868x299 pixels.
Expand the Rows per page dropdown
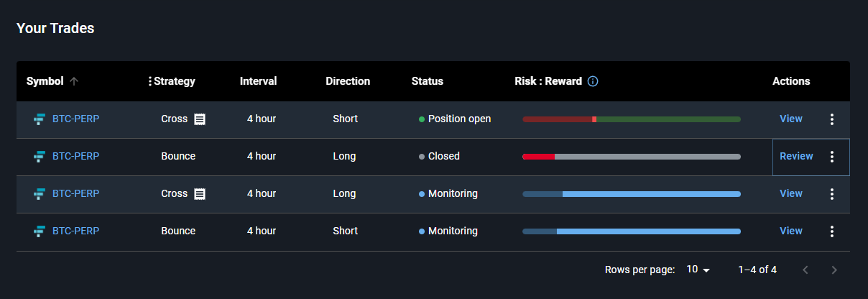[x=698, y=270]
